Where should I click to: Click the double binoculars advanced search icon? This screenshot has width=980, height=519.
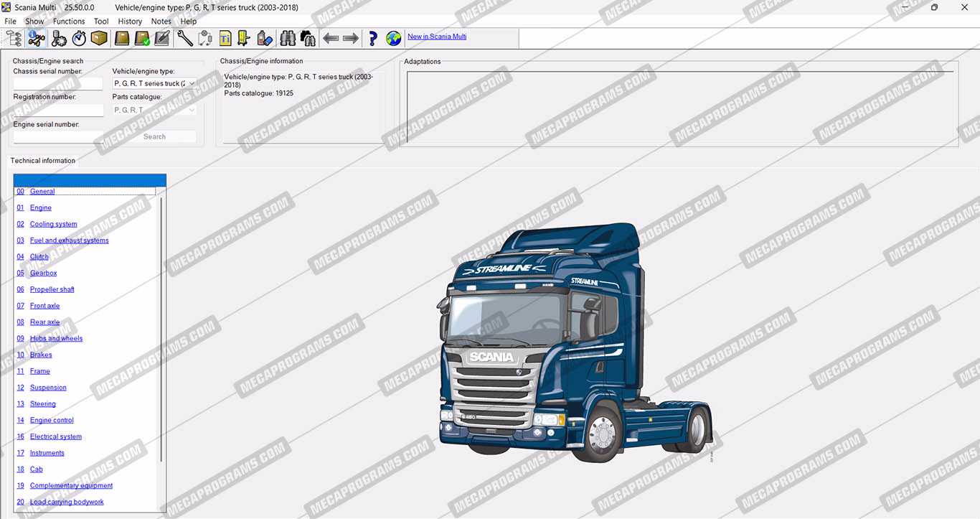[x=308, y=38]
